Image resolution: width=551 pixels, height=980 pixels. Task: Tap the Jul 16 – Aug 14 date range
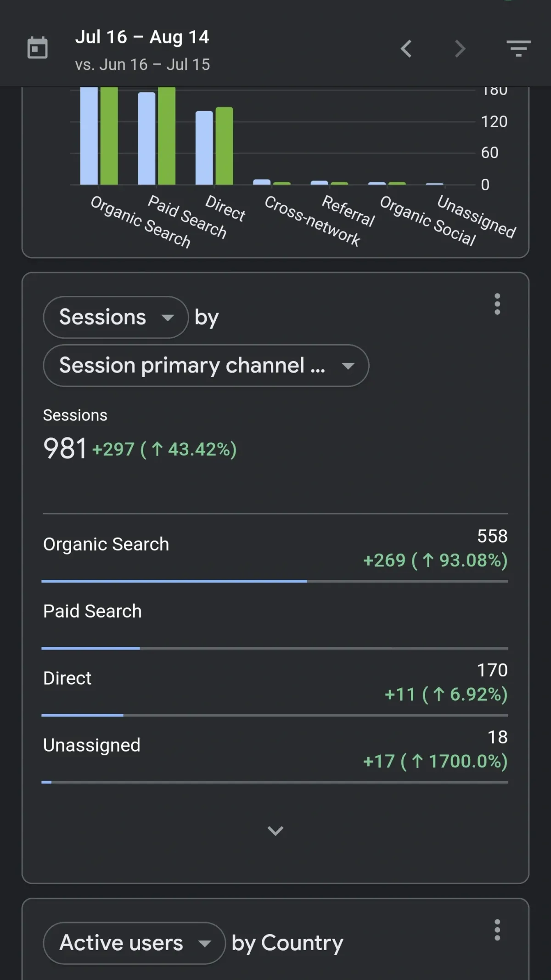click(x=142, y=37)
